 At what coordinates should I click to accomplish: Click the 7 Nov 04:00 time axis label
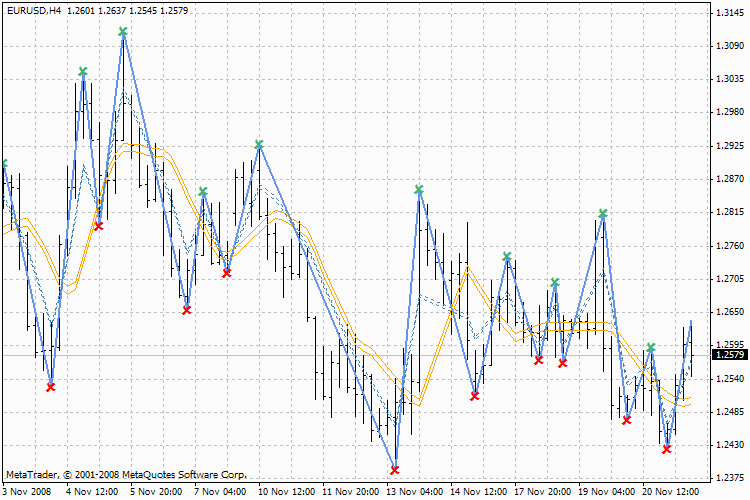click(x=222, y=492)
